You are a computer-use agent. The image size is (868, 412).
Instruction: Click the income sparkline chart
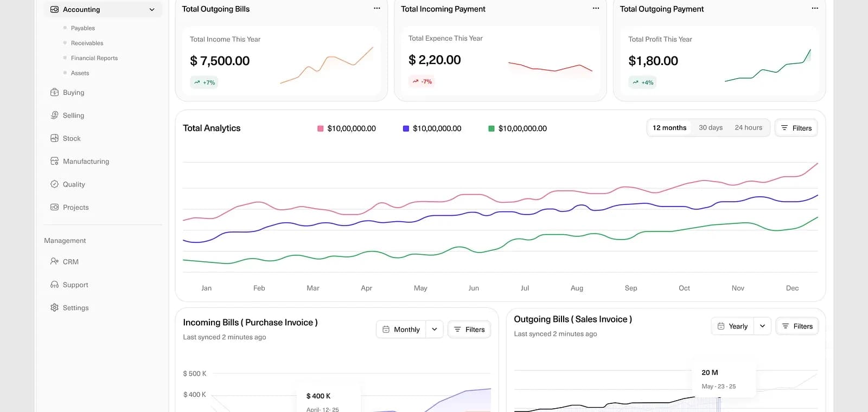(327, 65)
